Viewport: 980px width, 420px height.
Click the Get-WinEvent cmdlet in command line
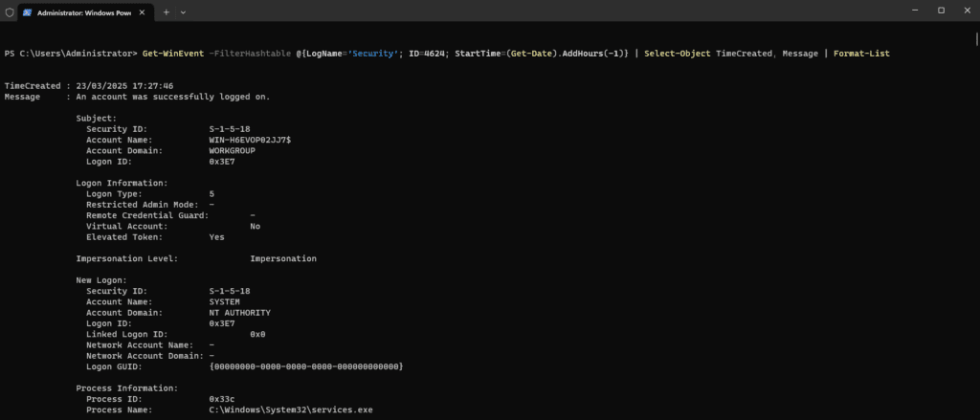tap(169, 54)
